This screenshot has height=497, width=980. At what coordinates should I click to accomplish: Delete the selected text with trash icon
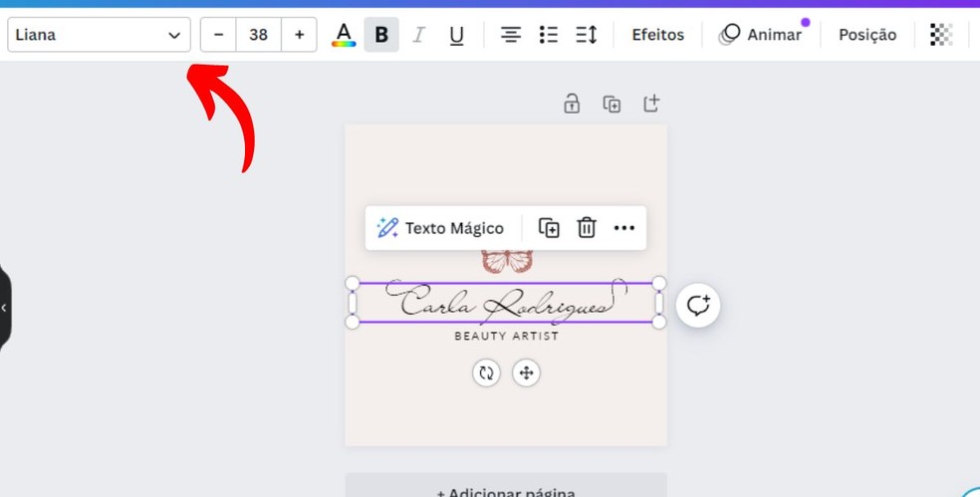click(x=587, y=228)
